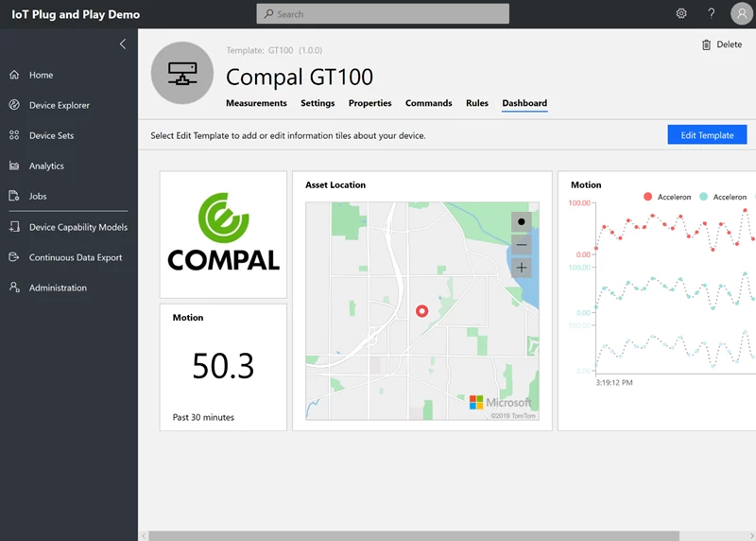Click the Device Sets icon

pos(14,135)
